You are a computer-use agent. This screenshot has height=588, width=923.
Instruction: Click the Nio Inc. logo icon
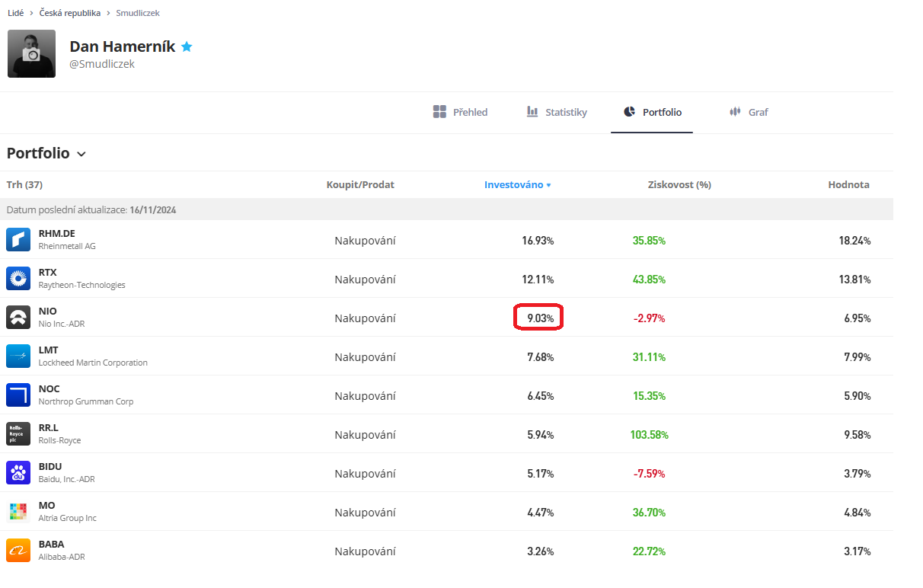pyautogui.click(x=18, y=317)
